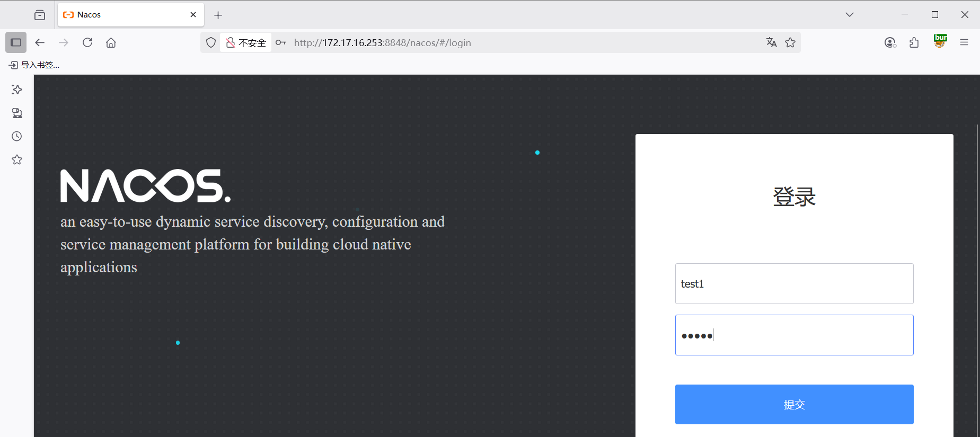Toggle the sidebar panel button
This screenshot has height=437, width=980.
[x=16, y=42]
